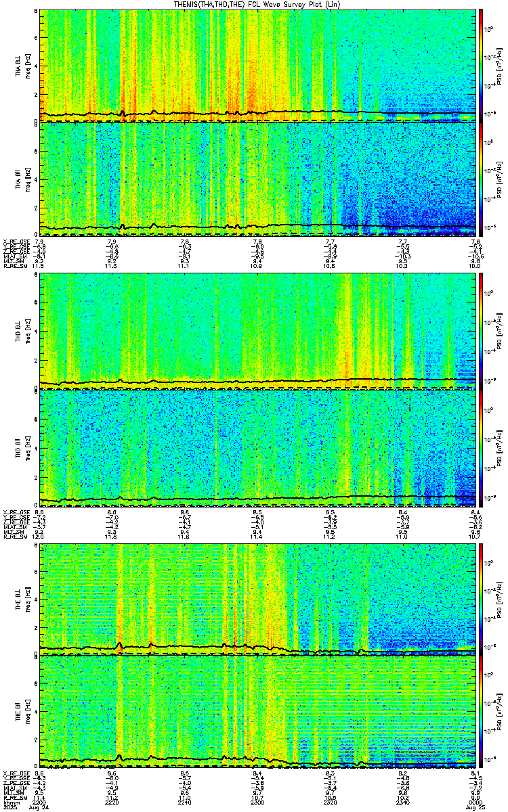Click the color bar beside THE B-parallel panel

click(482, 712)
